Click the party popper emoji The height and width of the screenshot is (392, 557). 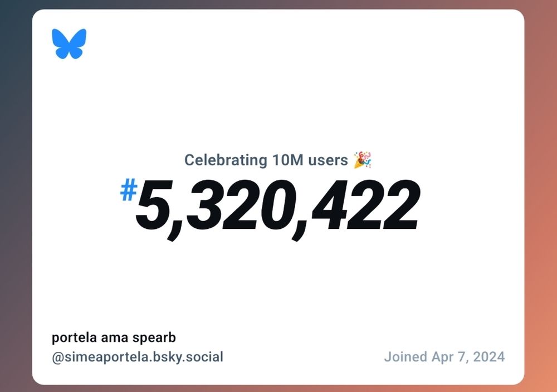point(363,160)
